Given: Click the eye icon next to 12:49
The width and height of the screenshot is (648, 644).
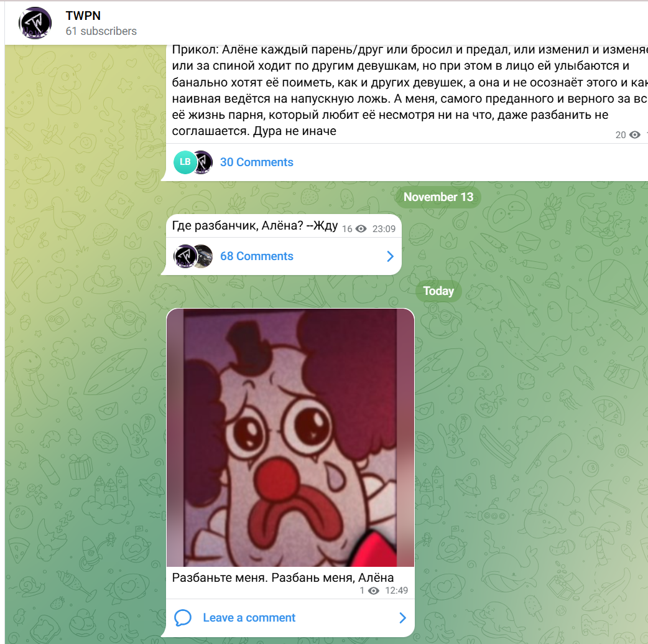Looking at the screenshot, I should point(374,590).
